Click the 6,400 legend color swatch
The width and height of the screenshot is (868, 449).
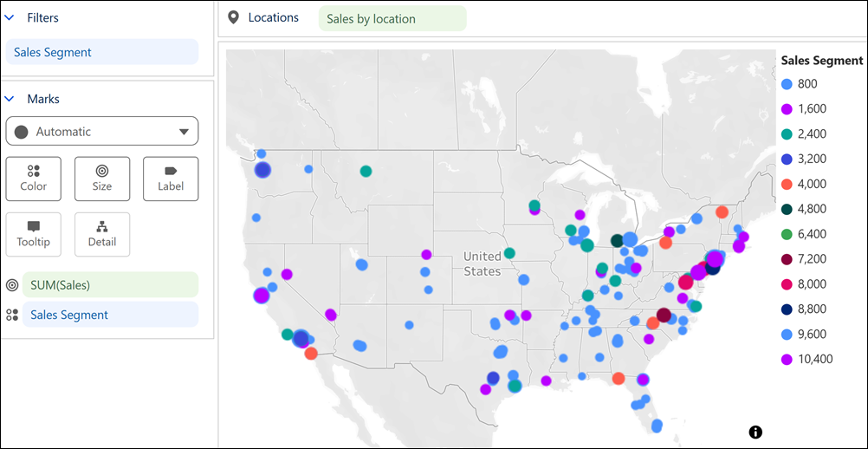pyautogui.click(x=786, y=234)
